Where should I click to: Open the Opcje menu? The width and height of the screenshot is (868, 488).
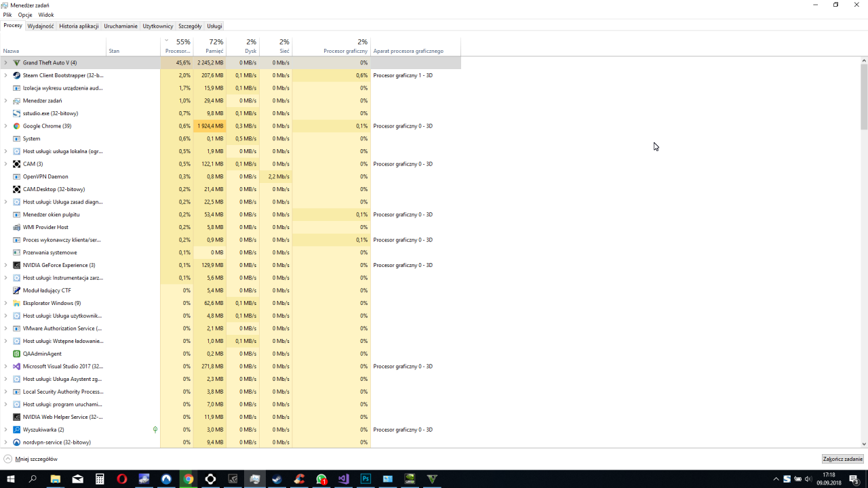point(25,15)
